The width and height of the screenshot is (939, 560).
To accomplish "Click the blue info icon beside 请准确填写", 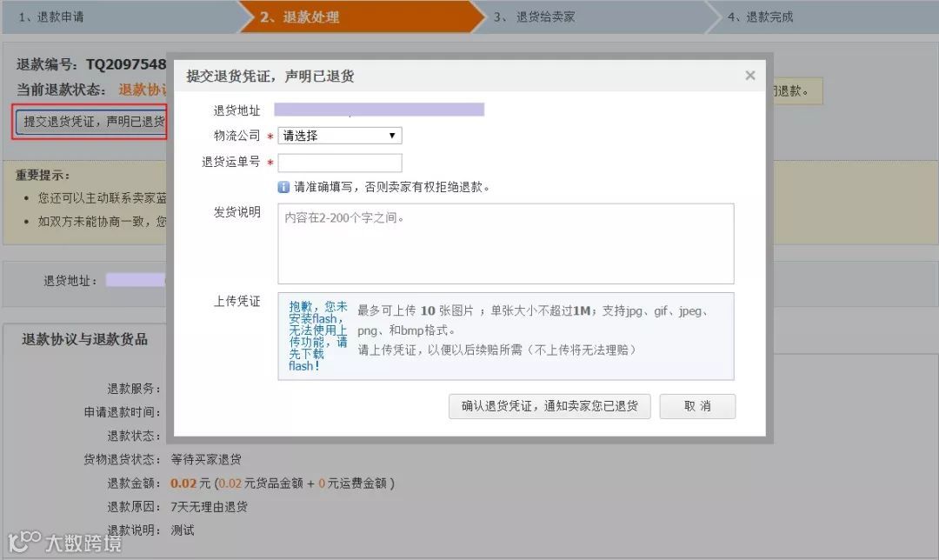I will click(283, 187).
